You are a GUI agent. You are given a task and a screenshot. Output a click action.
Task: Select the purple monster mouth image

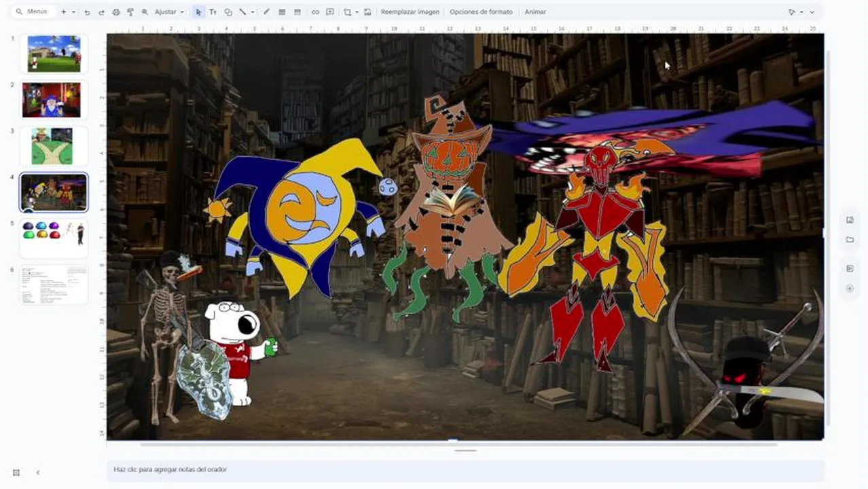point(652,139)
